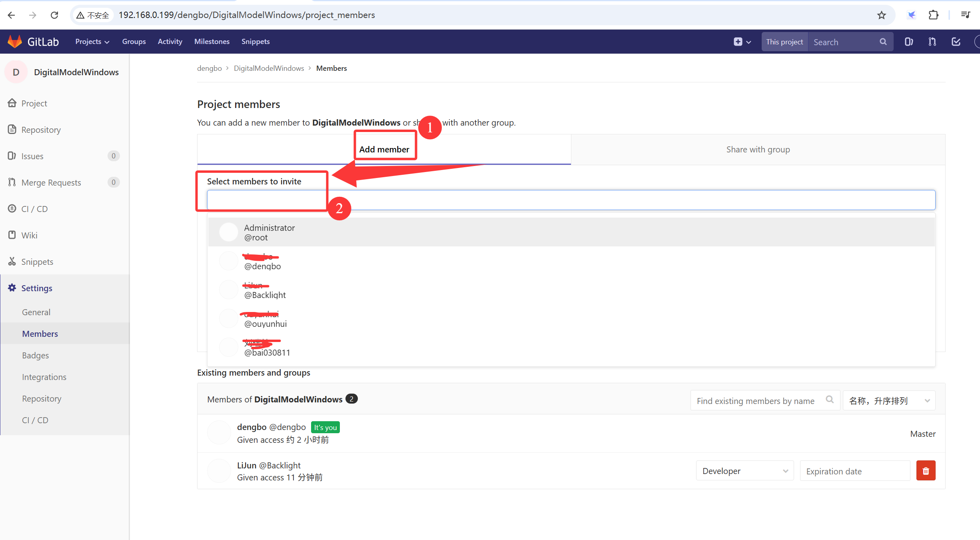The width and height of the screenshot is (980, 540).
Task: Reload the page in browser
Action: (x=54, y=15)
